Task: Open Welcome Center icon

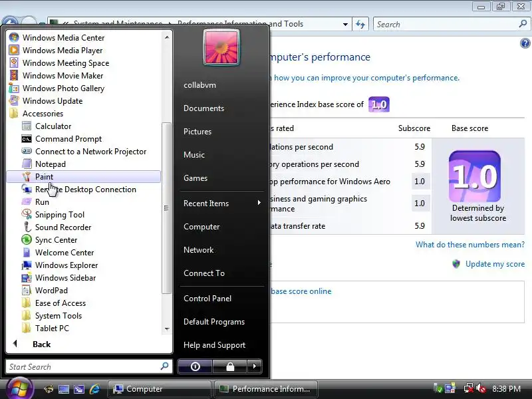Action: (27, 253)
